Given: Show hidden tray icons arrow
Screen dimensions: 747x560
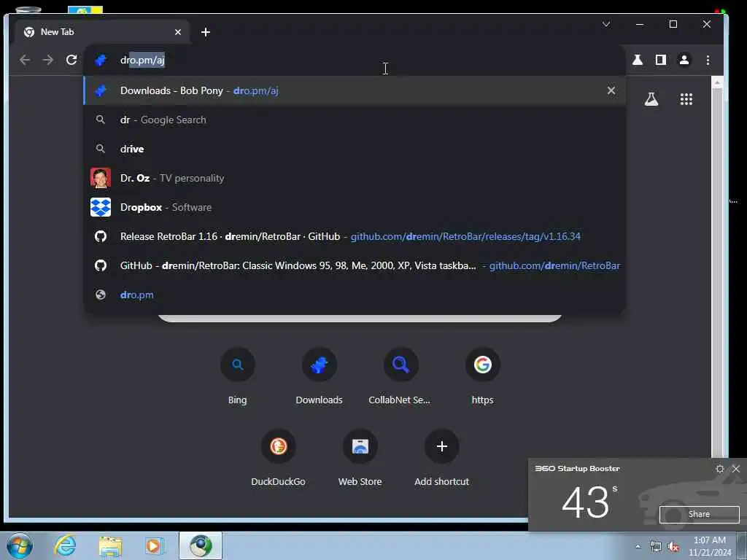Looking at the screenshot, I should 638,546.
